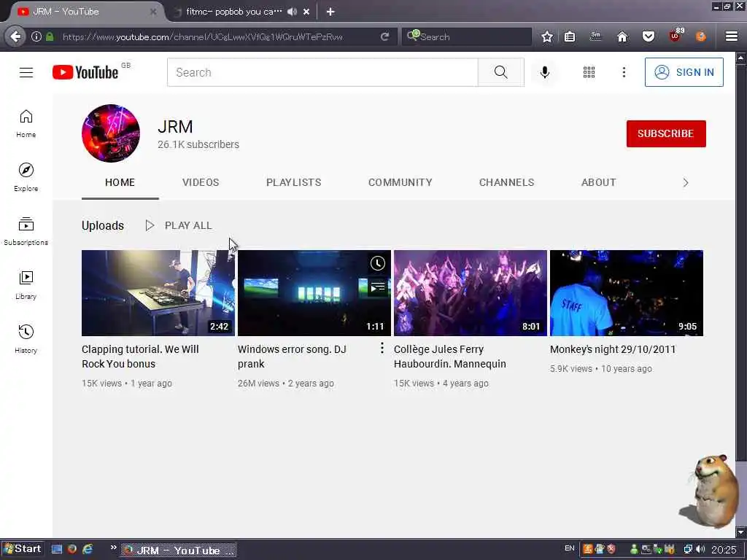Open Library in the left sidebar
Screen dimensions: 747x560
pos(26,285)
